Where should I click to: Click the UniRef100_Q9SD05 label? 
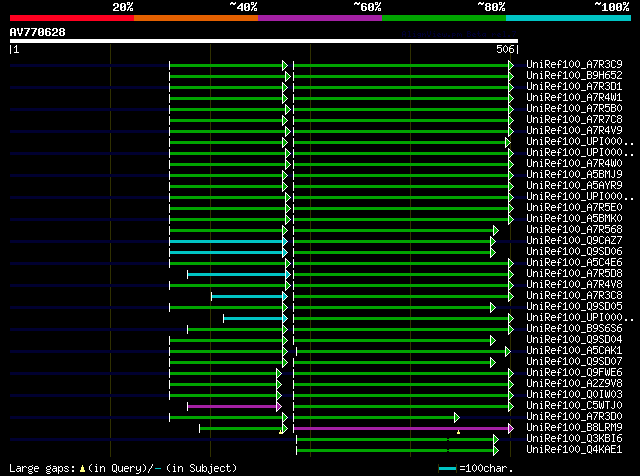574,307
